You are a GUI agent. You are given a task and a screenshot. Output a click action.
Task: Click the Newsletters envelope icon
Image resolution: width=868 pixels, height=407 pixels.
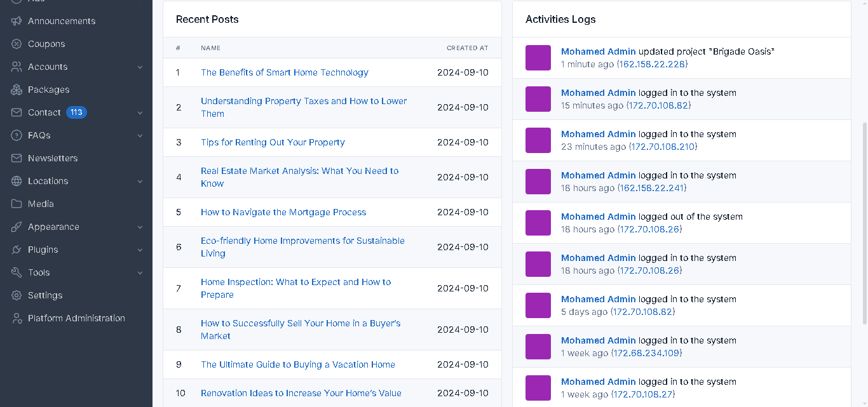tap(17, 158)
